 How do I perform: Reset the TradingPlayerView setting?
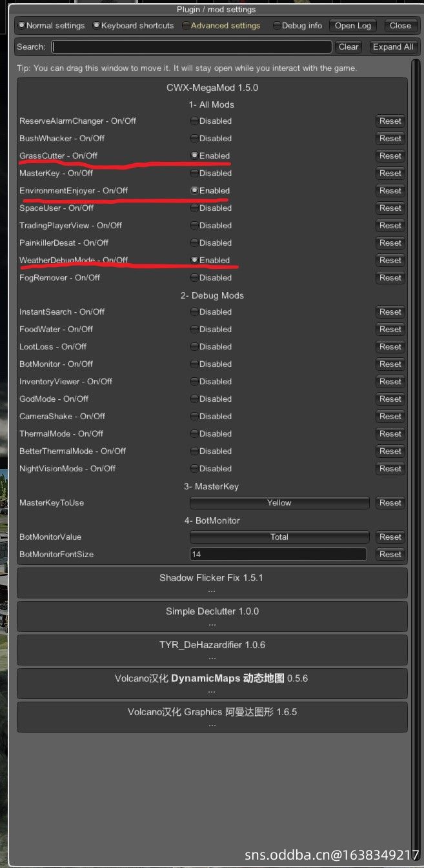point(390,226)
